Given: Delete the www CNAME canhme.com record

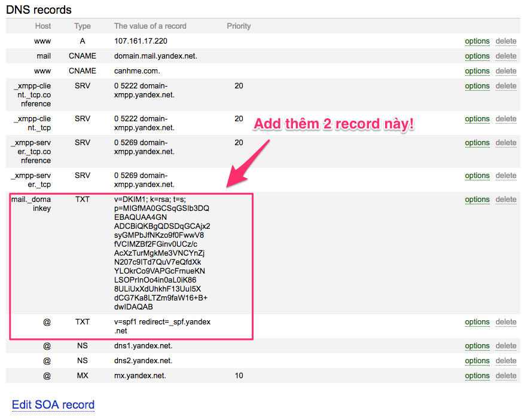Looking at the screenshot, I should (506, 71).
